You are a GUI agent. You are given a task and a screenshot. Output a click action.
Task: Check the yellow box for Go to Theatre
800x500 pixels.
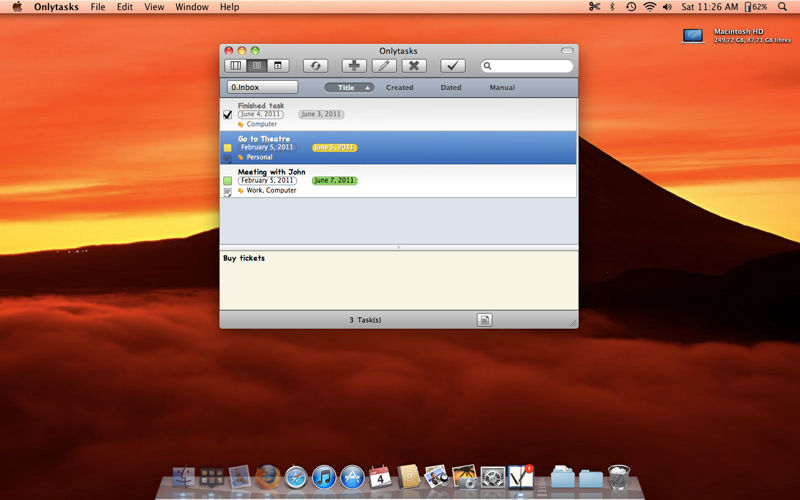[228, 148]
